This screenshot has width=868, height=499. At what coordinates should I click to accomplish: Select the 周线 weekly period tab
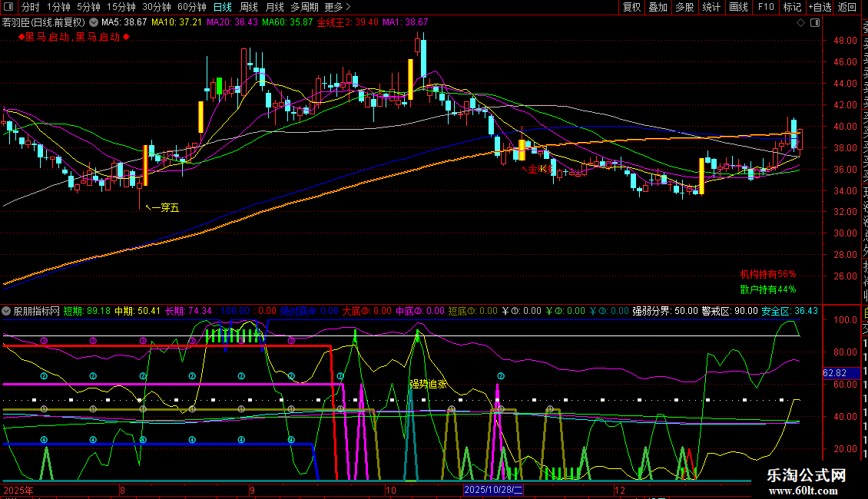[249, 8]
